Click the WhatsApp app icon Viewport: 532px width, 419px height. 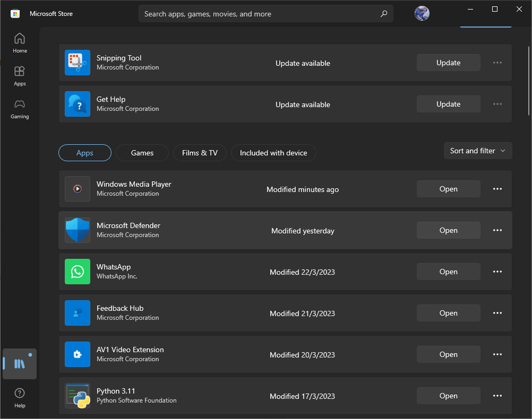(78, 272)
